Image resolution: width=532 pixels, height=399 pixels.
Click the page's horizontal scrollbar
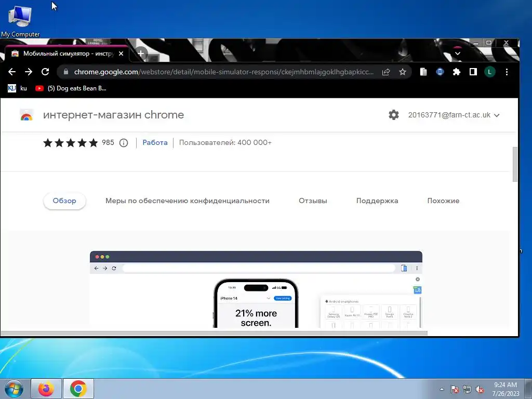pyautogui.click(x=214, y=333)
